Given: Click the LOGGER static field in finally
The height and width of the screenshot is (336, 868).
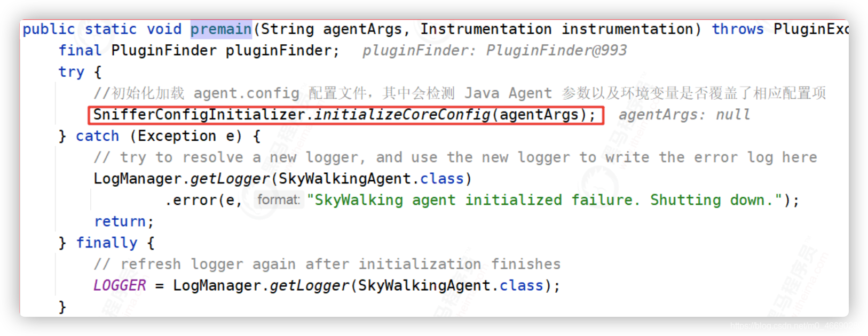Looking at the screenshot, I should 120,285.
